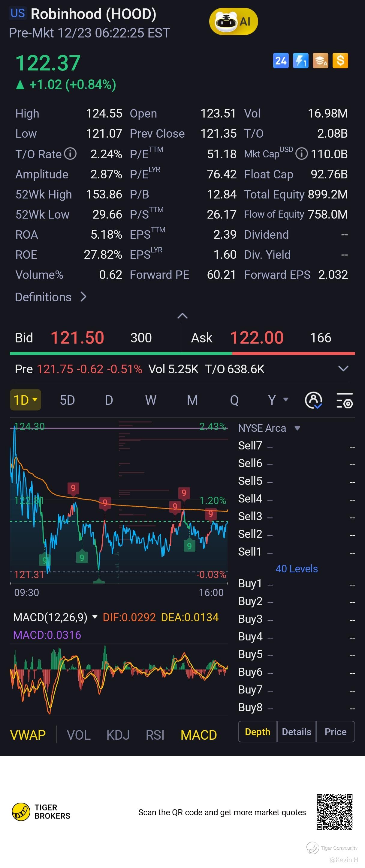
Task: Open T/O Rate info icon
Action: (70, 154)
